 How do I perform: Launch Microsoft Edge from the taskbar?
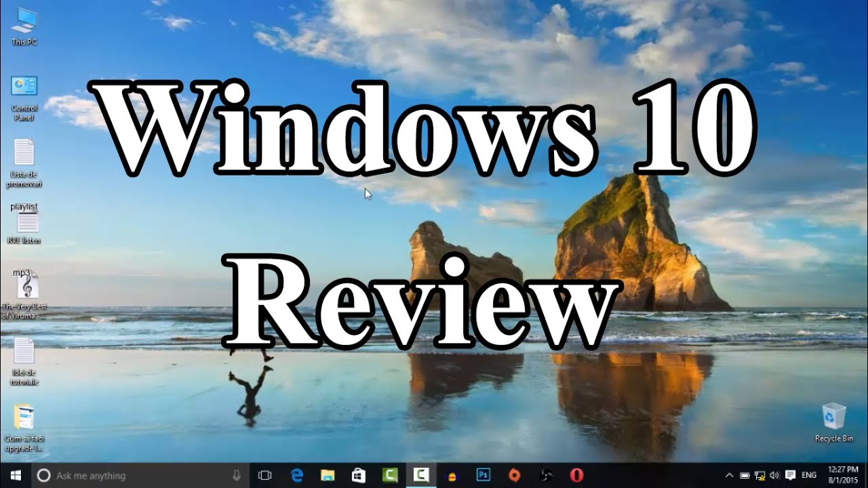pos(296,476)
